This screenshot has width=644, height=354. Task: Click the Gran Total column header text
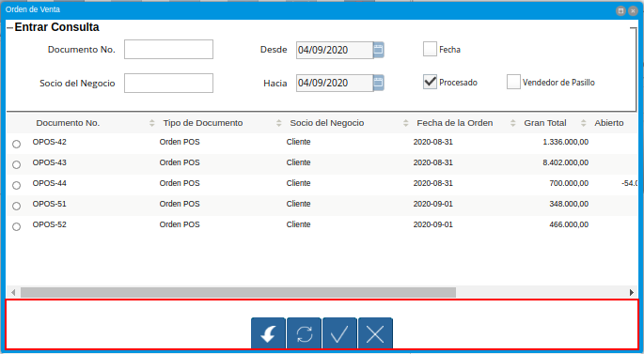click(x=545, y=123)
